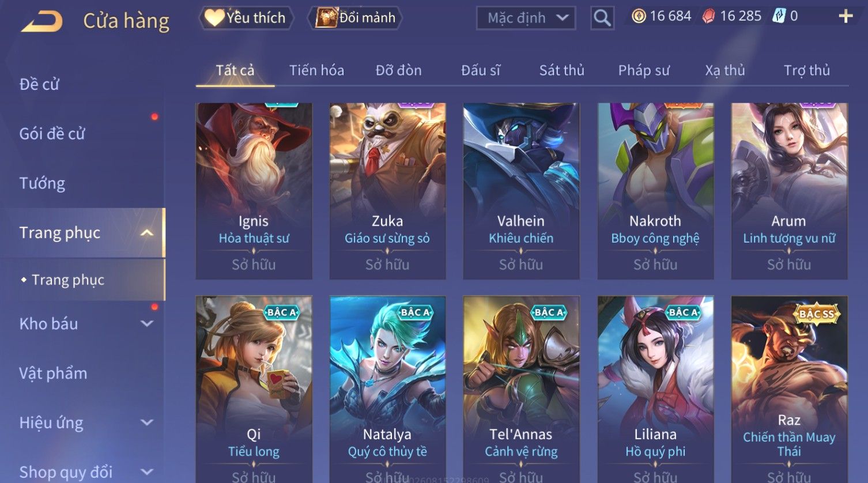Open Gói đề cử sidebar item
Screen dimensions: 868x483
pyautogui.click(x=52, y=134)
